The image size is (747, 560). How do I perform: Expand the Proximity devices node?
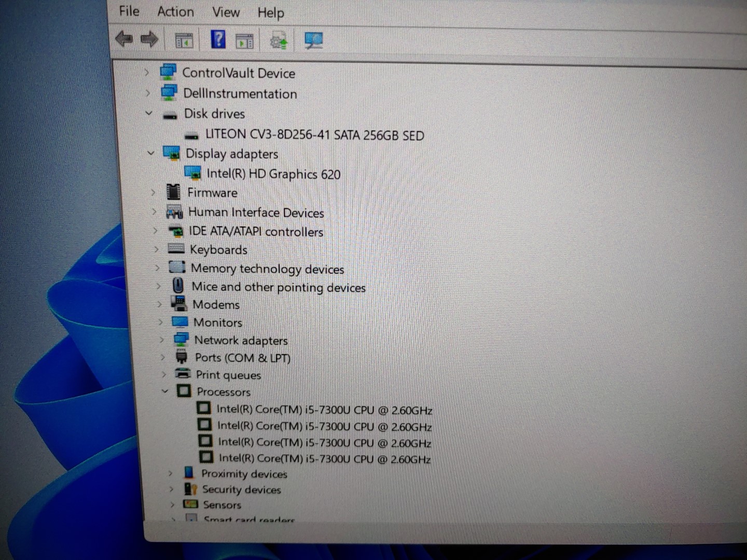point(170,473)
